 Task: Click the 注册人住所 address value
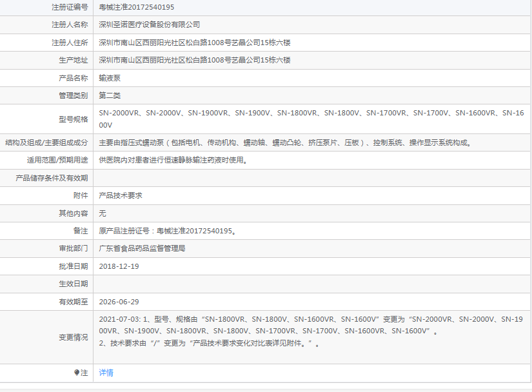tap(195, 43)
